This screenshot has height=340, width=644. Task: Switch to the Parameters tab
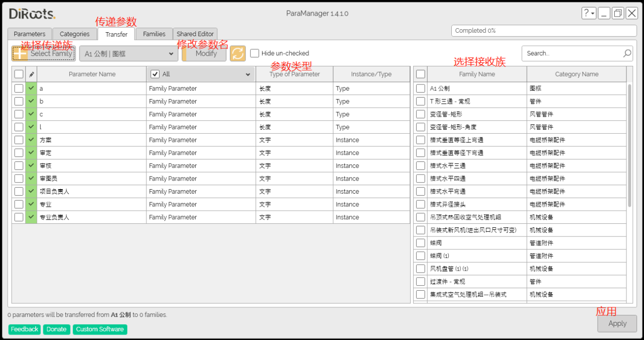(30, 34)
